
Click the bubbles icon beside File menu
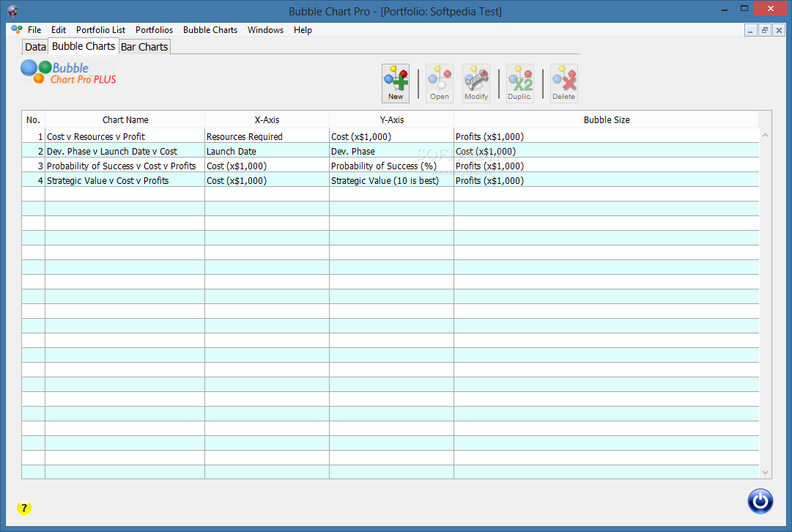[17, 30]
